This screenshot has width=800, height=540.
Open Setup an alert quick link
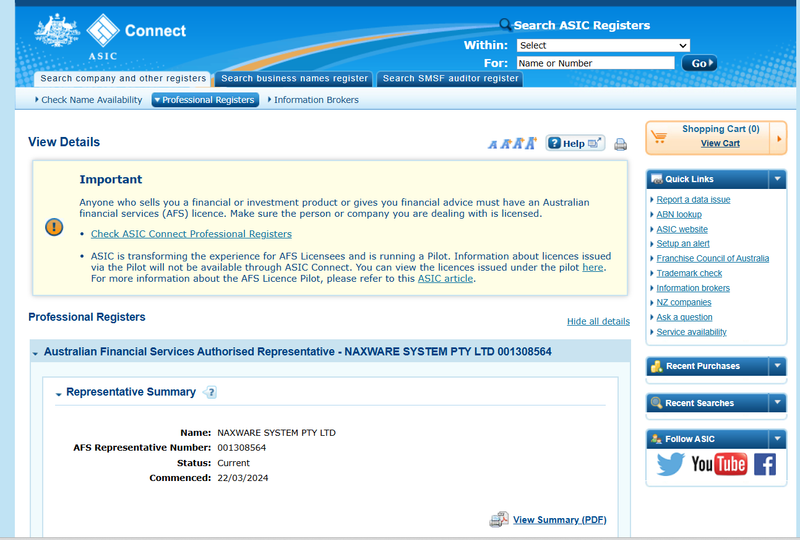coord(683,243)
